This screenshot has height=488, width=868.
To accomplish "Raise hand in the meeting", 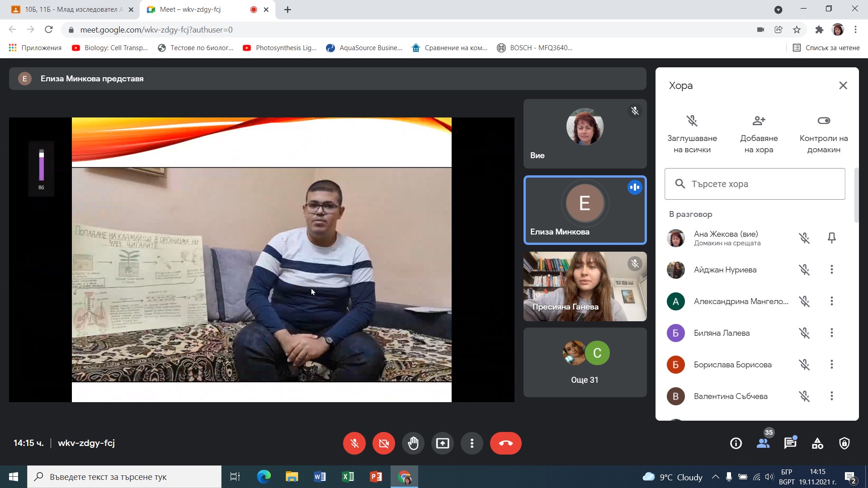I will tap(413, 443).
